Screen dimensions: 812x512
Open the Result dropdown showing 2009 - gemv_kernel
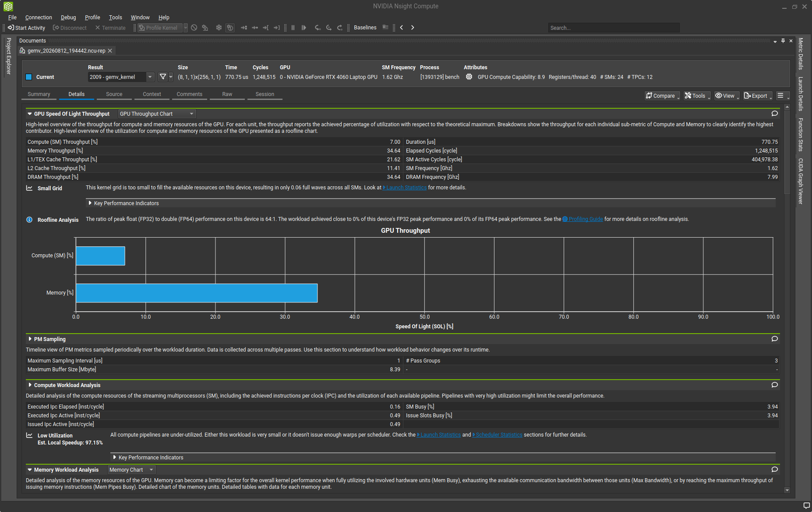(121, 77)
